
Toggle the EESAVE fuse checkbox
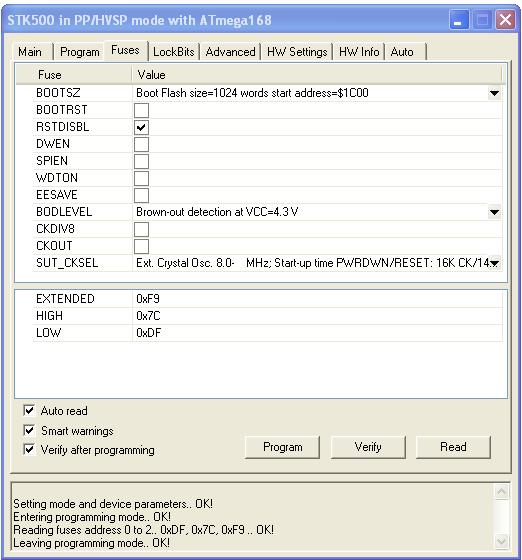tap(141, 195)
